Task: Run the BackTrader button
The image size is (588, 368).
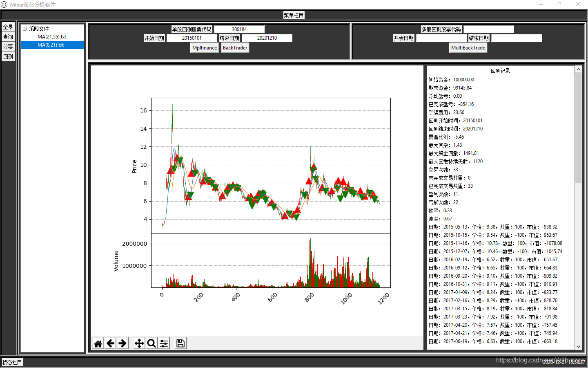Action: (235, 48)
